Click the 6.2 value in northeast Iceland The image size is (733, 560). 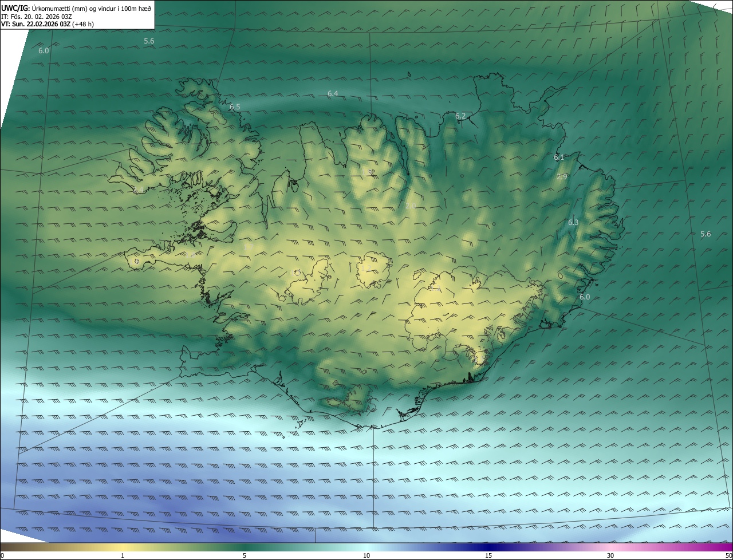coord(460,116)
